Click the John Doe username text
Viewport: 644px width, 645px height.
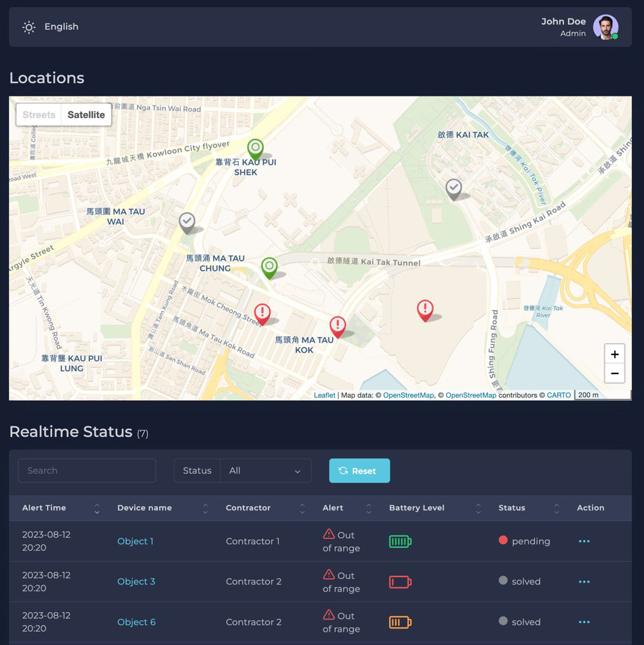563,22
